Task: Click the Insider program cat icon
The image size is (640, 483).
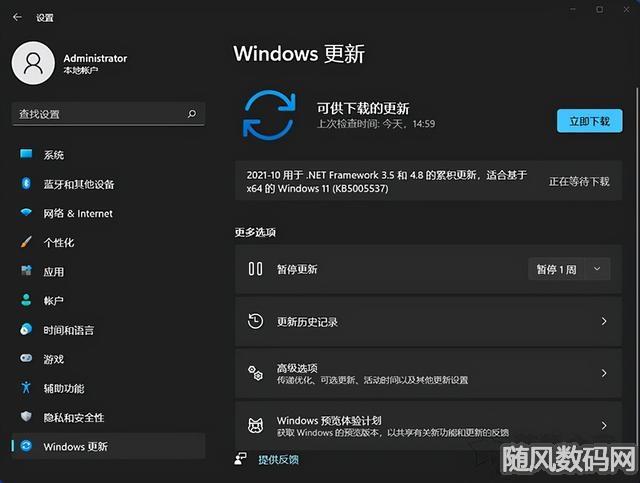Action: [x=256, y=425]
